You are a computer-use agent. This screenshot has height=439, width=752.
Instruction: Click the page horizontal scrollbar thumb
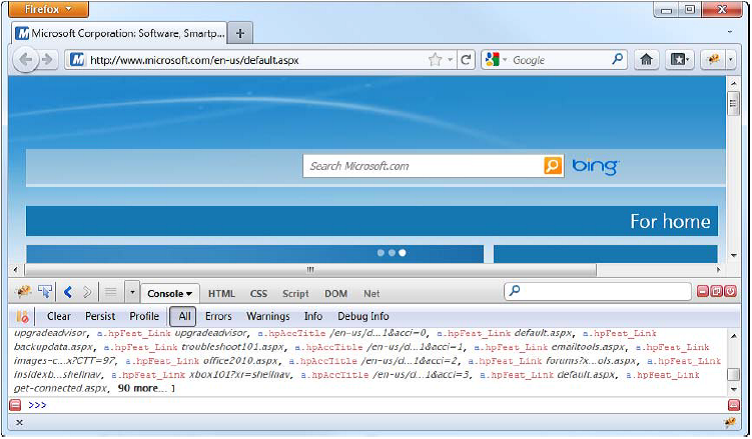(x=310, y=270)
